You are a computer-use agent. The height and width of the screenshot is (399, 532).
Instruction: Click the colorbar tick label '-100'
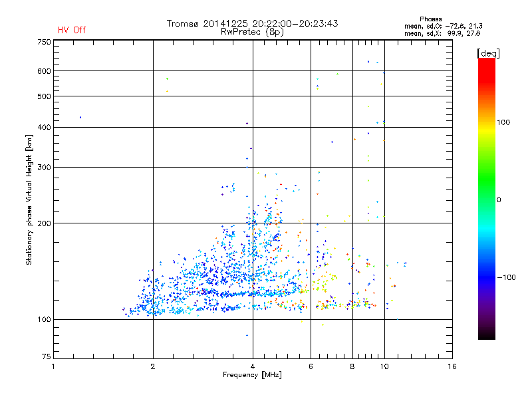click(506, 277)
